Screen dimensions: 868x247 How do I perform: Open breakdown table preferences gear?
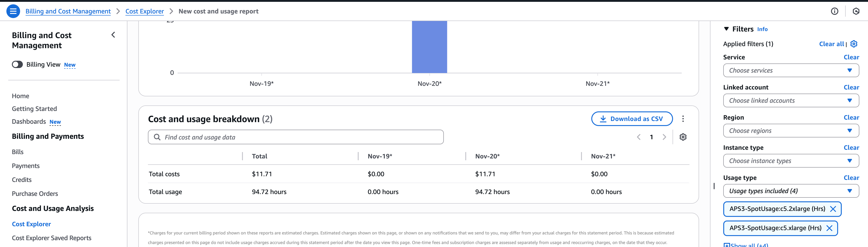coord(683,137)
